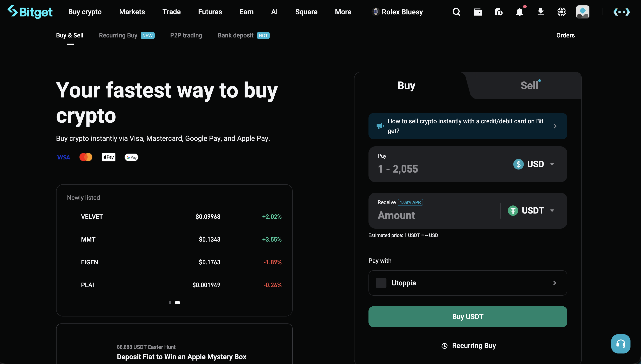The image size is (641, 364).
Task: Open the EIGEN newly listed row
Action: tap(174, 262)
